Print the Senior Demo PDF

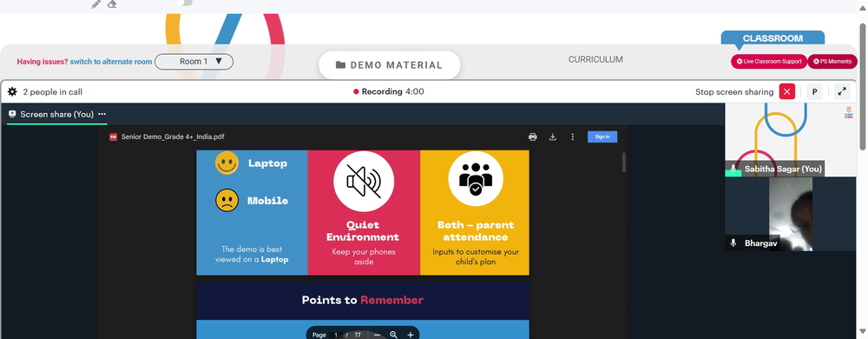point(533,136)
